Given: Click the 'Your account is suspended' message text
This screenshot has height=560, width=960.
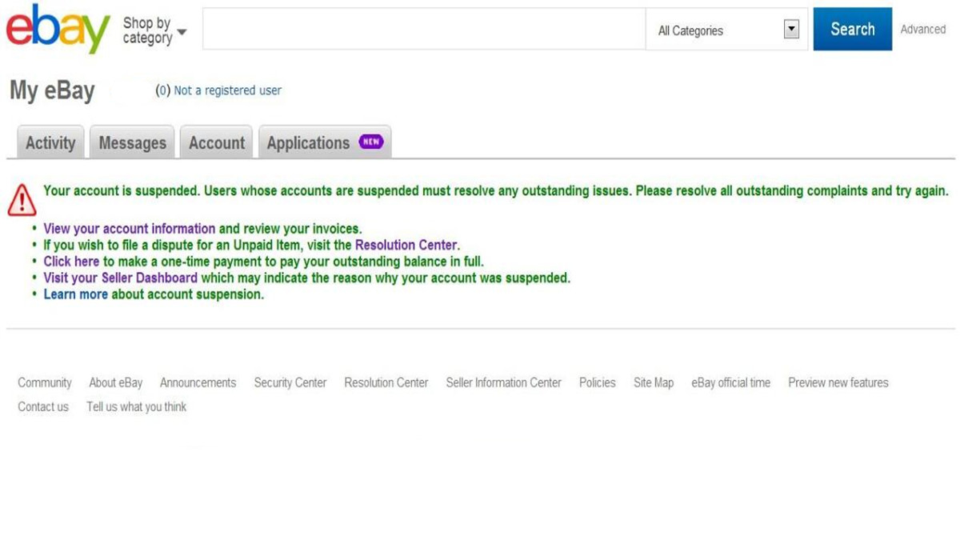Looking at the screenshot, I should tap(496, 191).
